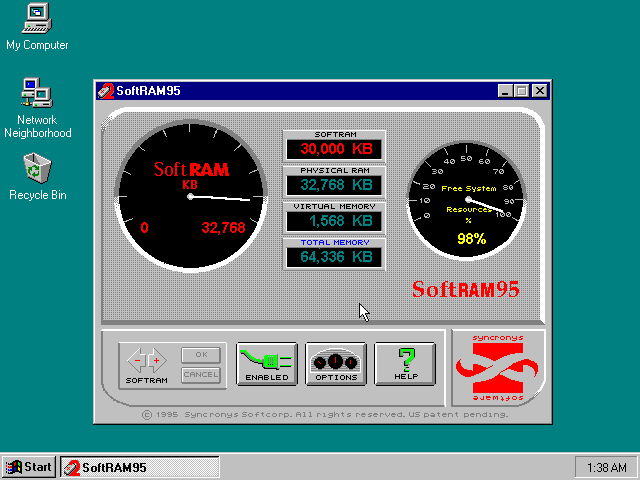Click the SOFTRAM 30,000 KB readout
Viewport: 640px width, 480px height.
pos(335,149)
